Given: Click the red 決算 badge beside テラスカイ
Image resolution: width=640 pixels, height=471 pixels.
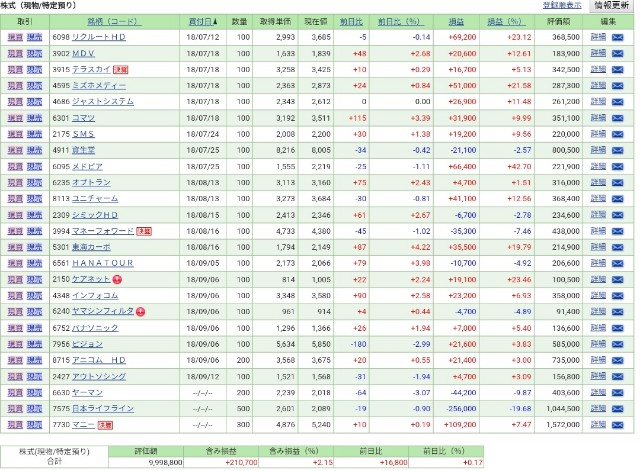Looking at the screenshot, I should pos(120,70).
